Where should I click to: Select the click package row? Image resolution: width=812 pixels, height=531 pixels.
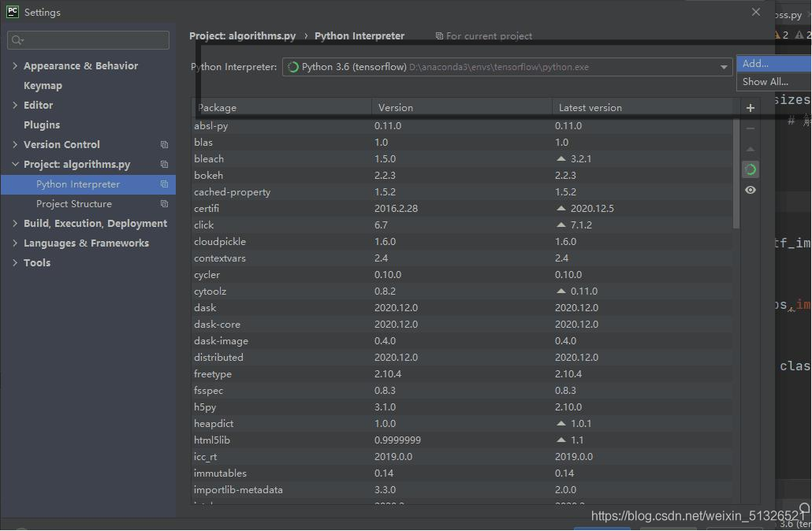click(x=462, y=225)
